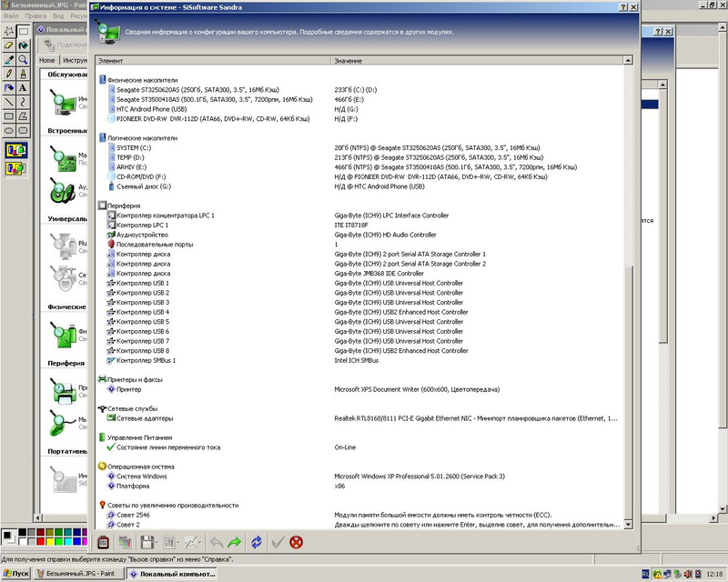Click the red cancel X icon

(296, 542)
